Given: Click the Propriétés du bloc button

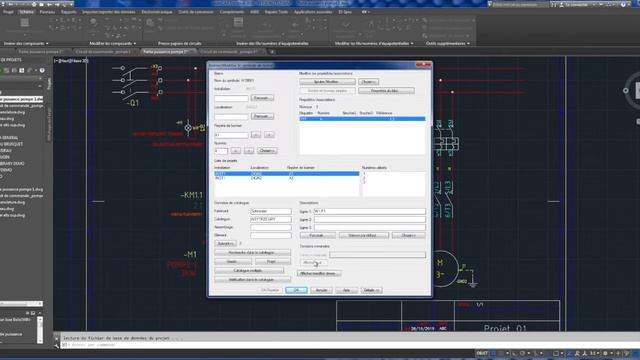Looking at the screenshot, I should [x=386, y=91].
